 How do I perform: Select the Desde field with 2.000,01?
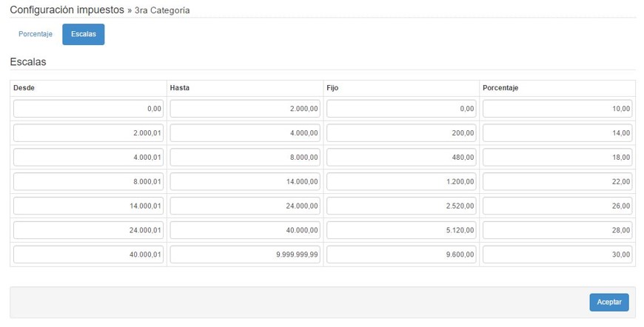pyautogui.click(x=88, y=133)
